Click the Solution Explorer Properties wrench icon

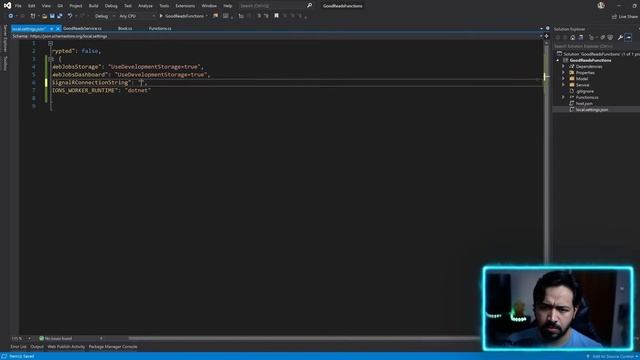pyautogui.click(x=620, y=38)
